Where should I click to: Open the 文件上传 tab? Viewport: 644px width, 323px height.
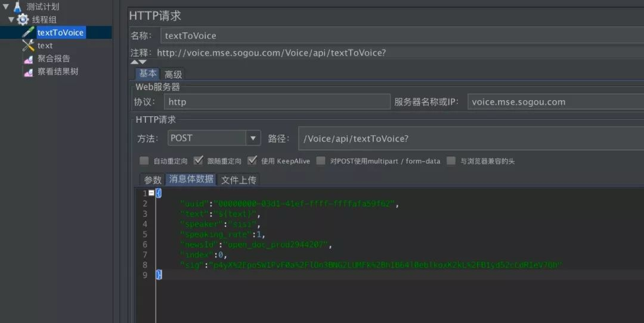239,180
